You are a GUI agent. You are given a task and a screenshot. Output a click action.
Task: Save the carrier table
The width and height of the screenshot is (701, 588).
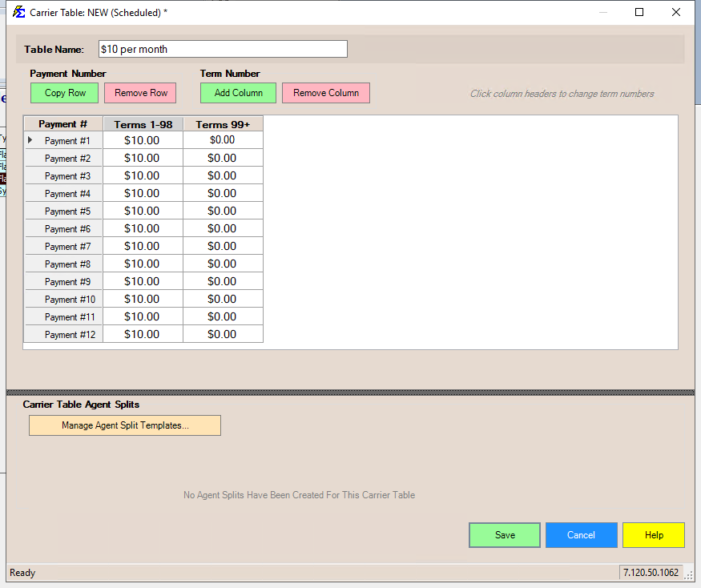pos(504,535)
